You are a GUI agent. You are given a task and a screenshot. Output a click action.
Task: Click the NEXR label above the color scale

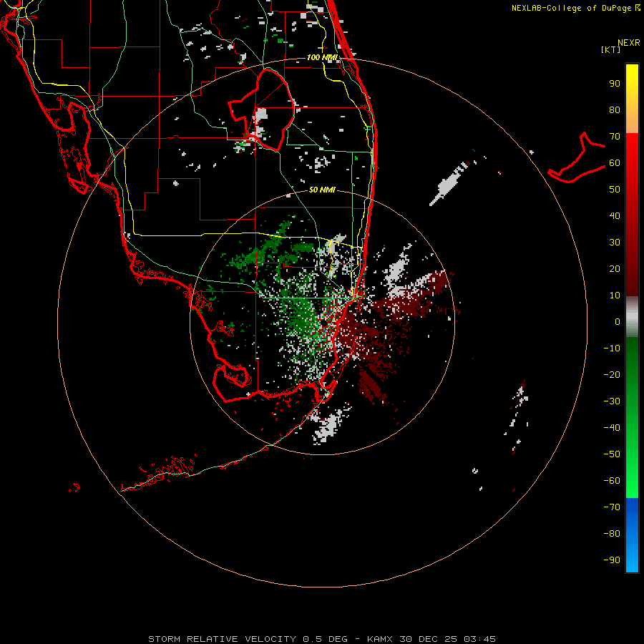(x=629, y=43)
